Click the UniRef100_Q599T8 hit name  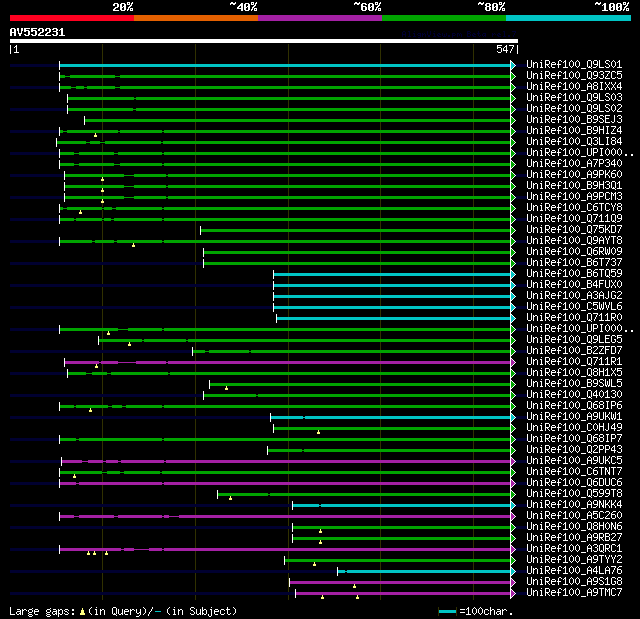(574, 494)
